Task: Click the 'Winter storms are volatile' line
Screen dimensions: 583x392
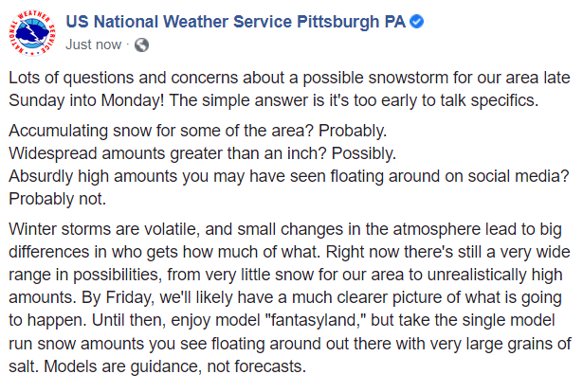Action: pos(284,229)
